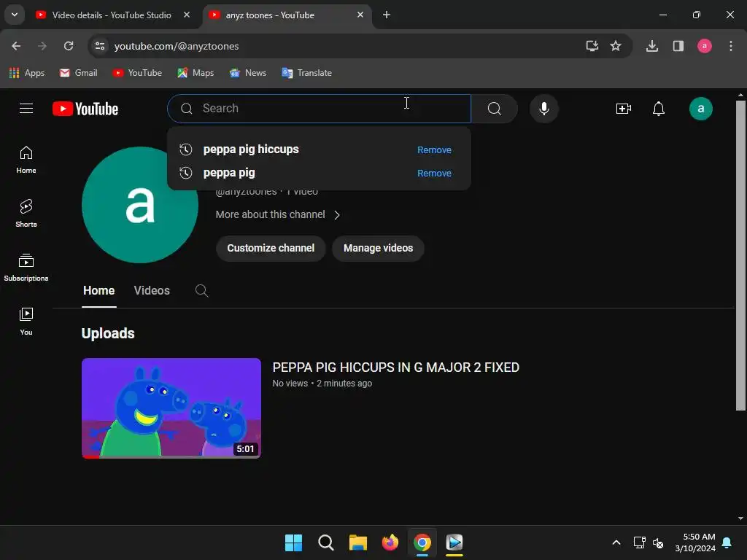Image resolution: width=747 pixels, height=560 pixels.
Task: Open the Create video camera icon
Action: click(623, 109)
